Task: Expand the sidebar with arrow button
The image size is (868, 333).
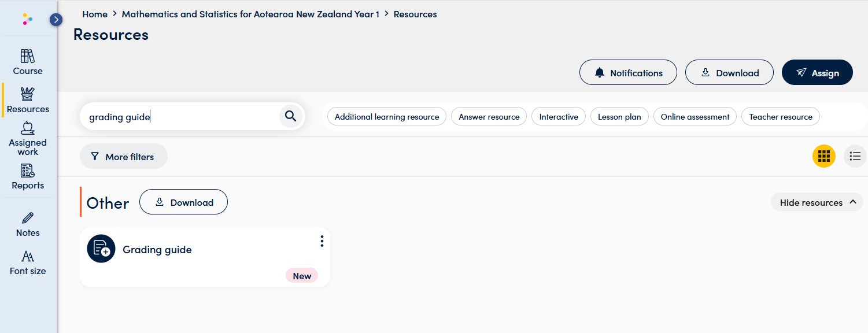Action: 56,20
